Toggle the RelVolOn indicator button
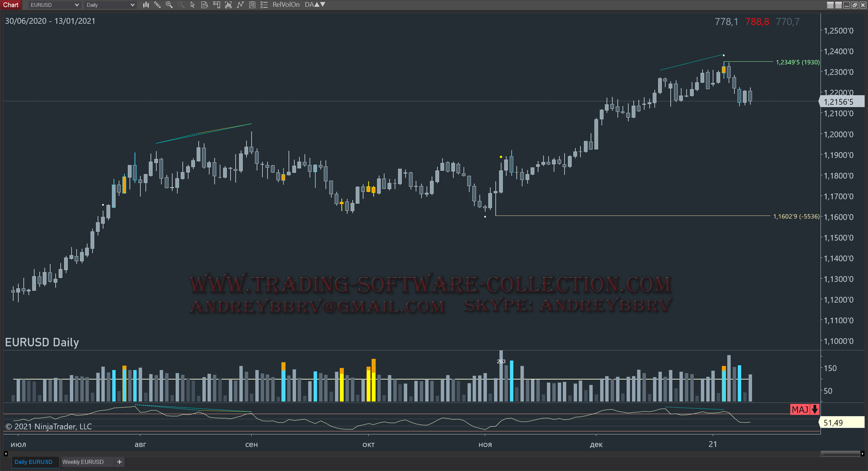The width and height of the screenshot is (868, 471). pos(286,5)
